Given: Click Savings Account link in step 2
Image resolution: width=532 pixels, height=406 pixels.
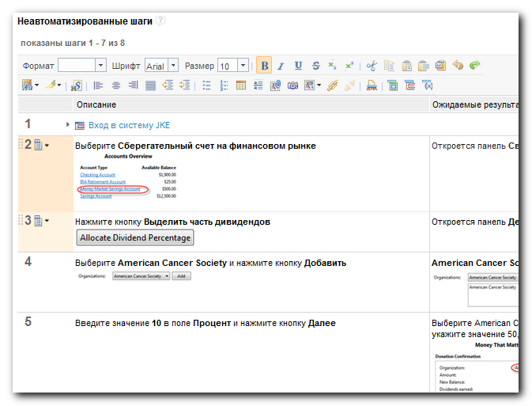Looking at the screenshot, I should (x=96, y=196).
